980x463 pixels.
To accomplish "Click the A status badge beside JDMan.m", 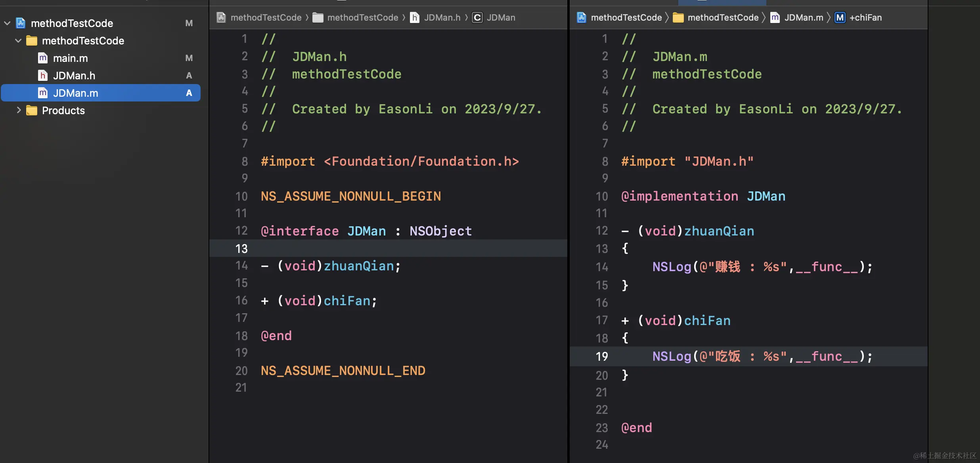I will [189, 93].
